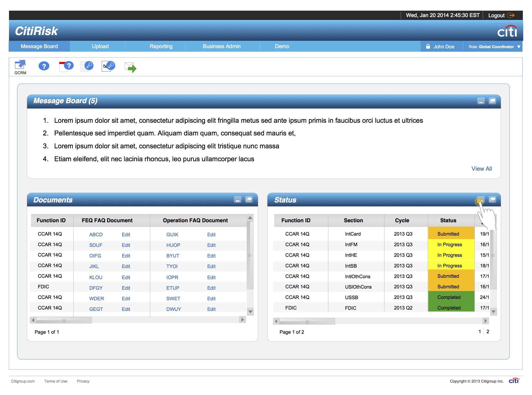Click the Logout link
Image resolution: width=532 pixels, height=395 pixels.
click(496, 15)
